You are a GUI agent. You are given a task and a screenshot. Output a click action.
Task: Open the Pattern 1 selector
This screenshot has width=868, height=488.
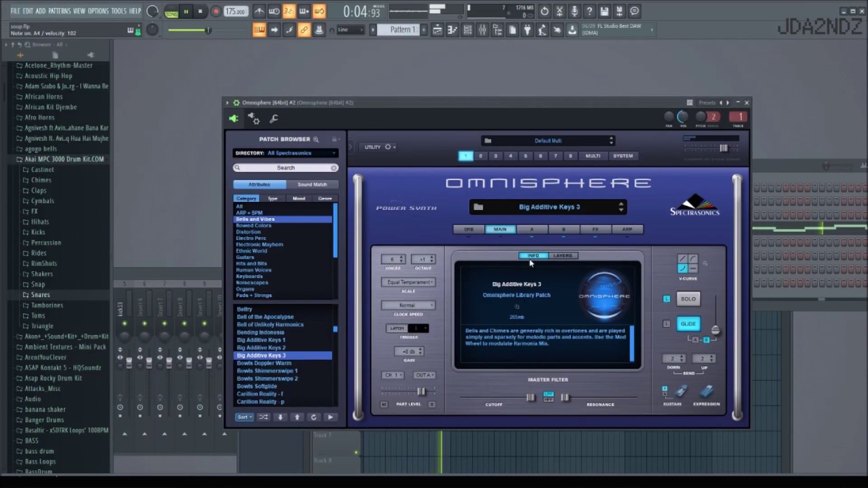point(402,30)
